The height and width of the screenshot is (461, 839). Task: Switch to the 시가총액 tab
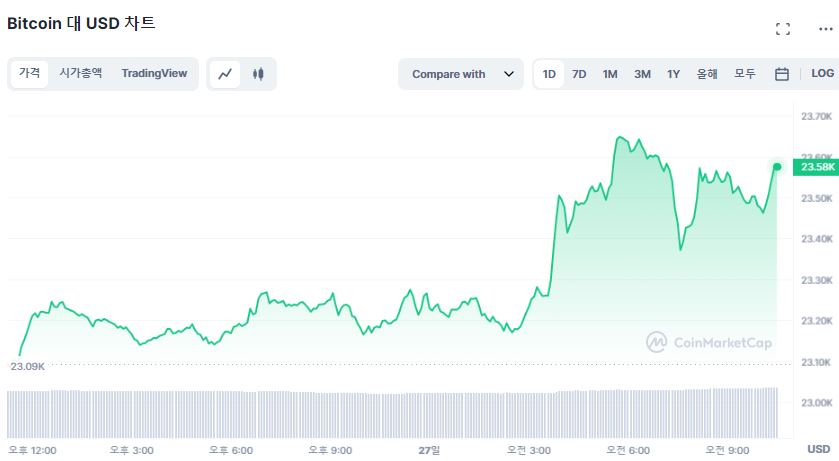point(80,73)
